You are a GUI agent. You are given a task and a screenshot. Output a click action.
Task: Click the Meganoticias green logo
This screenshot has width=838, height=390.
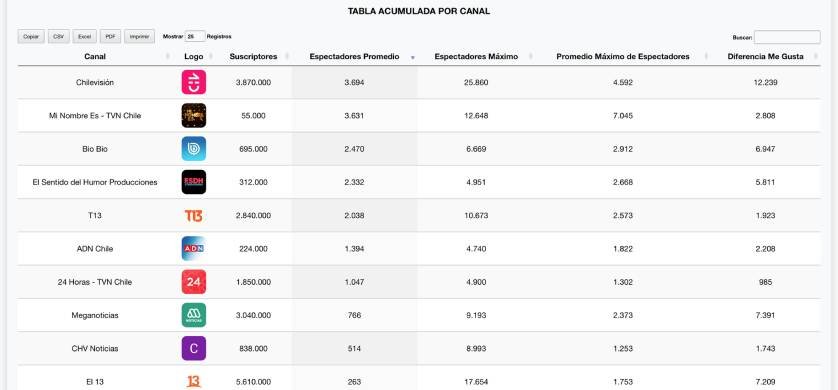(x=193, y=315)
